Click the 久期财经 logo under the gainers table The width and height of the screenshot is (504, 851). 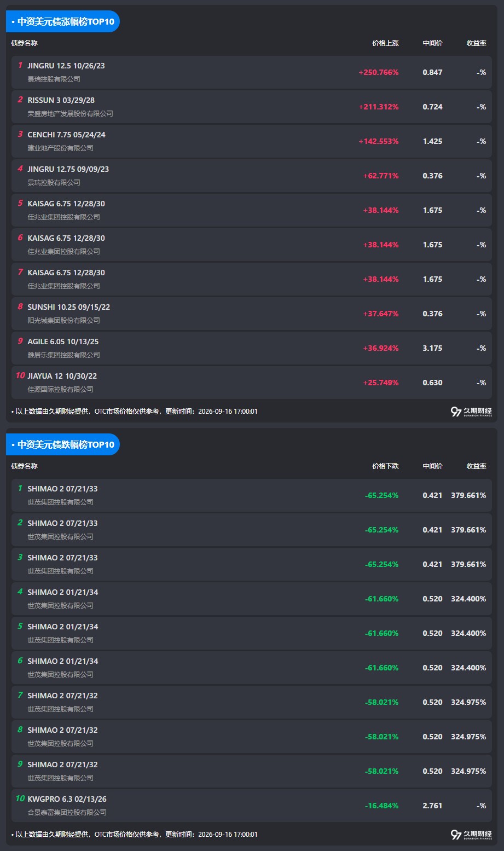tap(471, 412)
